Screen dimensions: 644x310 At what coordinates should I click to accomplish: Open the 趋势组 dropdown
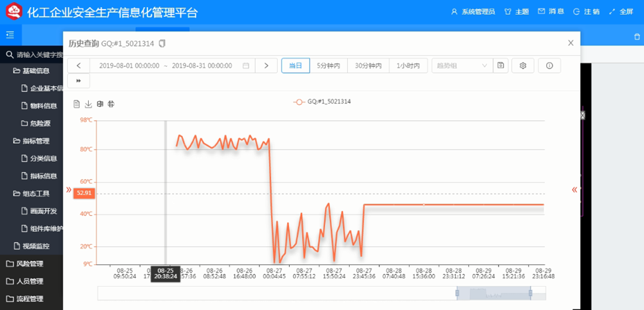click(x=462, y=65)
